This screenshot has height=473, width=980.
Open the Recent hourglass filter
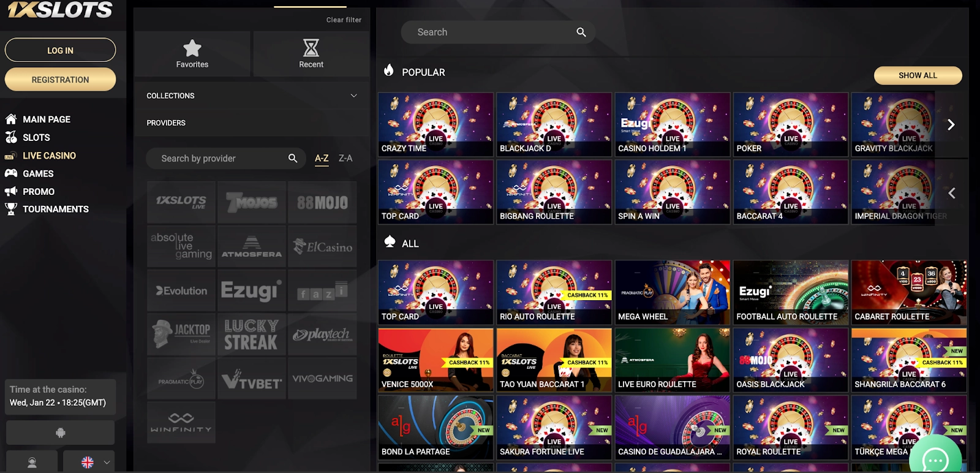[x=311, y=54]
